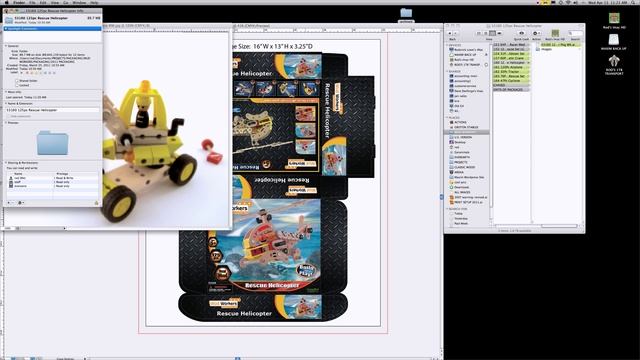Open the permissions gear action menu
640x360 pixels.
[21, 203]
